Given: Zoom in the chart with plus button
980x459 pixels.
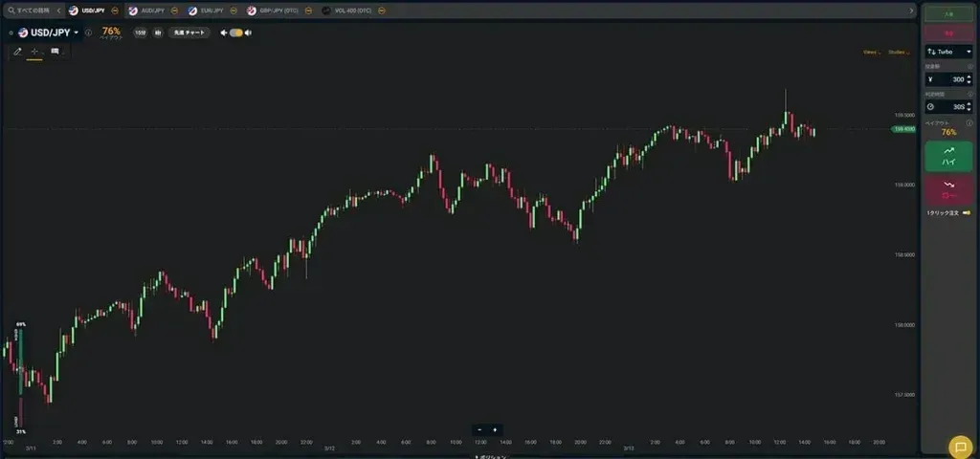Looking at the screenshot, I should pos(495,430).
